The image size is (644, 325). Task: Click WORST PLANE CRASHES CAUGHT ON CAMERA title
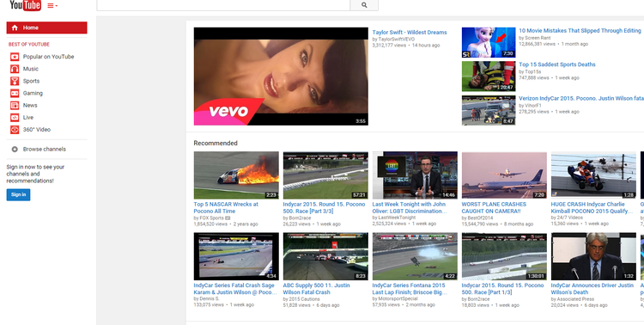coord(494,208)
